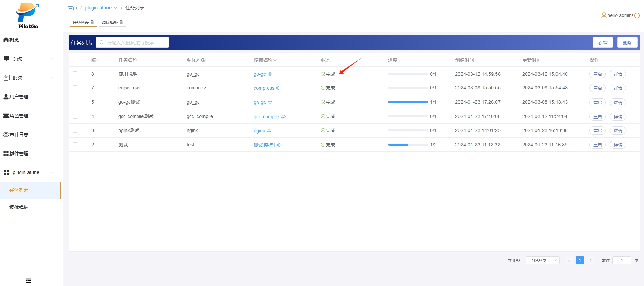644x286 pixels.
Task: Open 调优模板 in the sidebar
Action: [x=30, y=207]
